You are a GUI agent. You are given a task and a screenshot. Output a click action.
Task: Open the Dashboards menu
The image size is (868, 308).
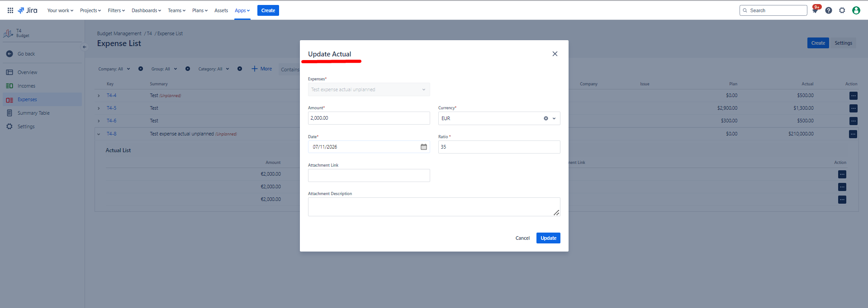point(146,10)
